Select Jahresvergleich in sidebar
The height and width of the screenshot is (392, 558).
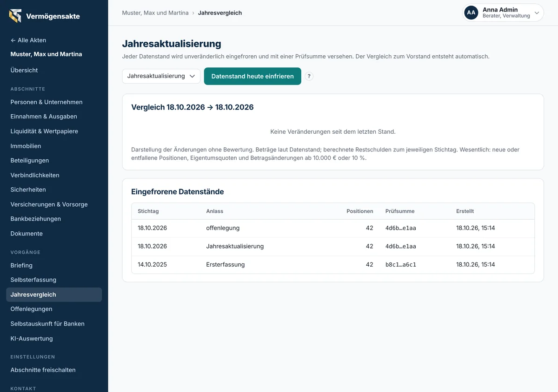tap(54, 294)
